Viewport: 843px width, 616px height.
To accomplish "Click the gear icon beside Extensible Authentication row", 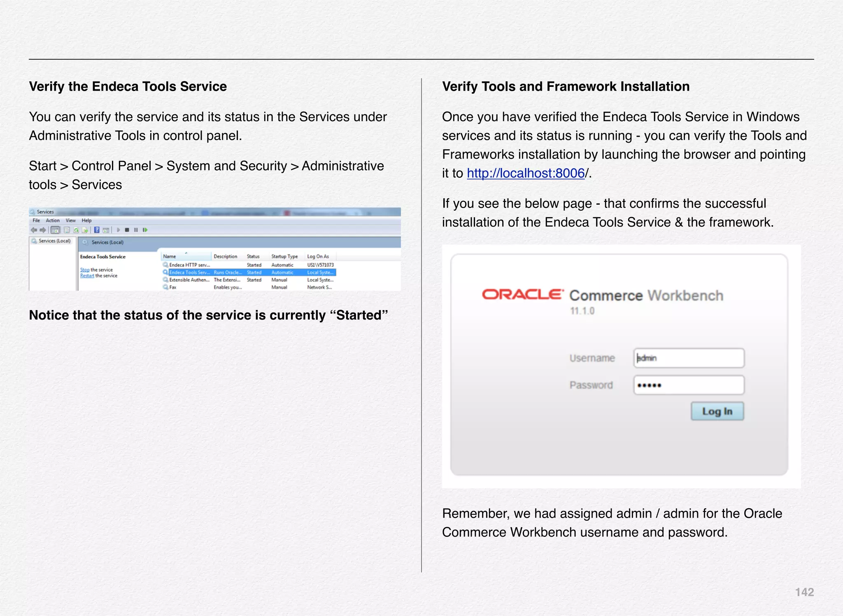I will pos(165,280).
